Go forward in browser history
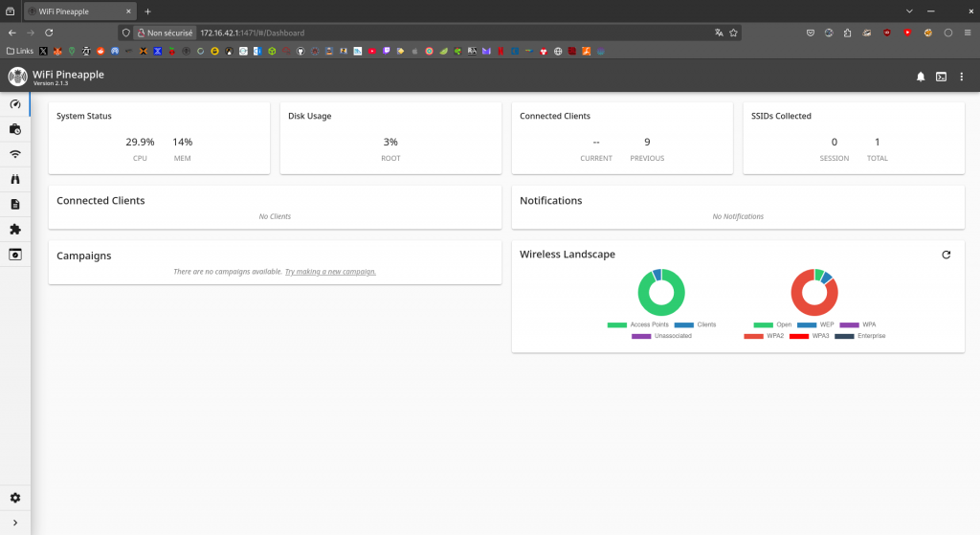Screen dimensions: 980x535 [x=30, y=33]
